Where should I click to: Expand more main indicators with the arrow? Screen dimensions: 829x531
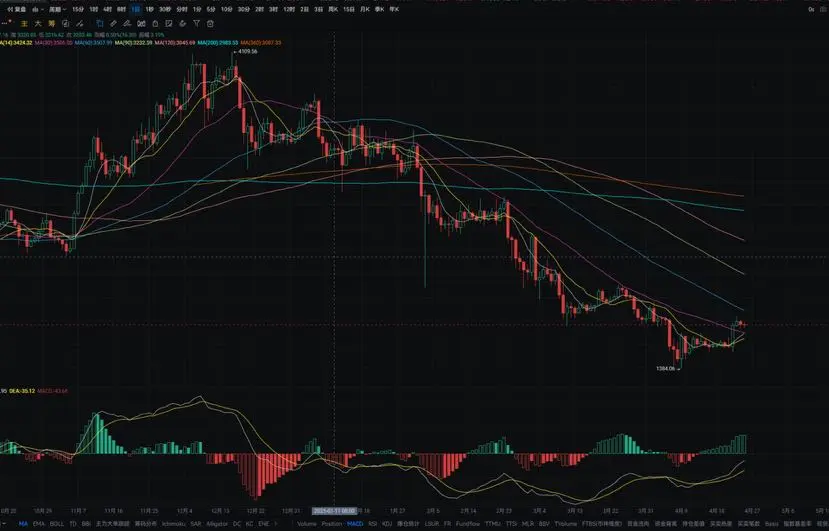tap(276, 524)
